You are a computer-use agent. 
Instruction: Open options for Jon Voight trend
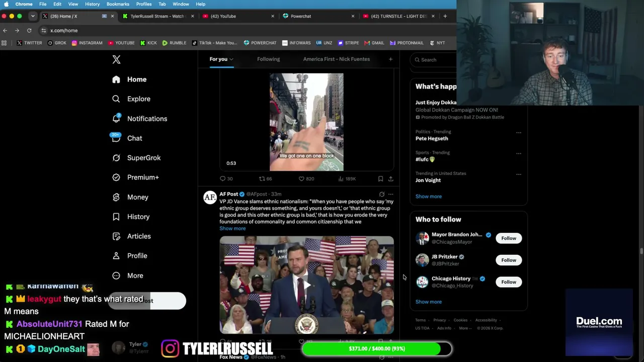coord(519,174)
